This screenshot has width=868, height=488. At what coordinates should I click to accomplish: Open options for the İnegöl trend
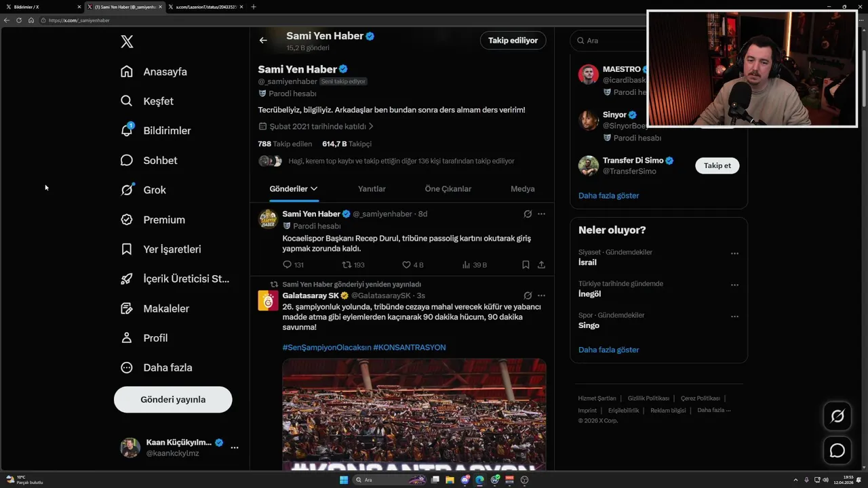(x=734, y=285)
